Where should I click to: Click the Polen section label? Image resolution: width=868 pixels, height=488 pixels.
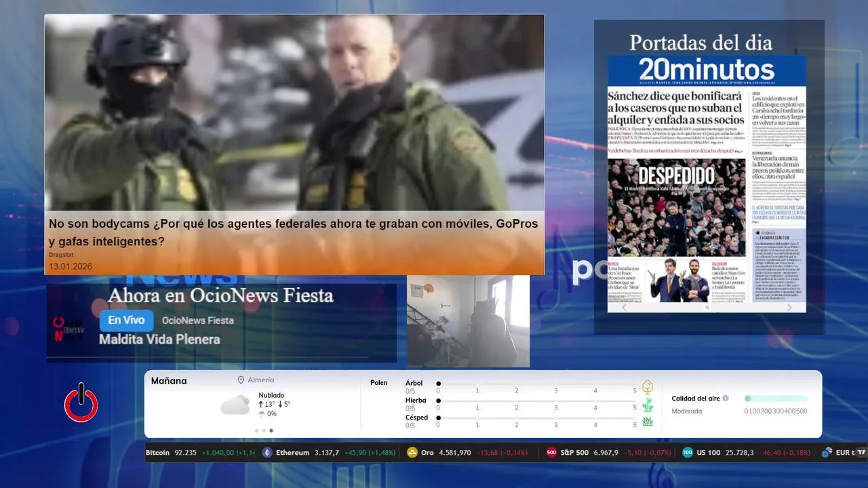pyautogui.click(x=378, y=383)
